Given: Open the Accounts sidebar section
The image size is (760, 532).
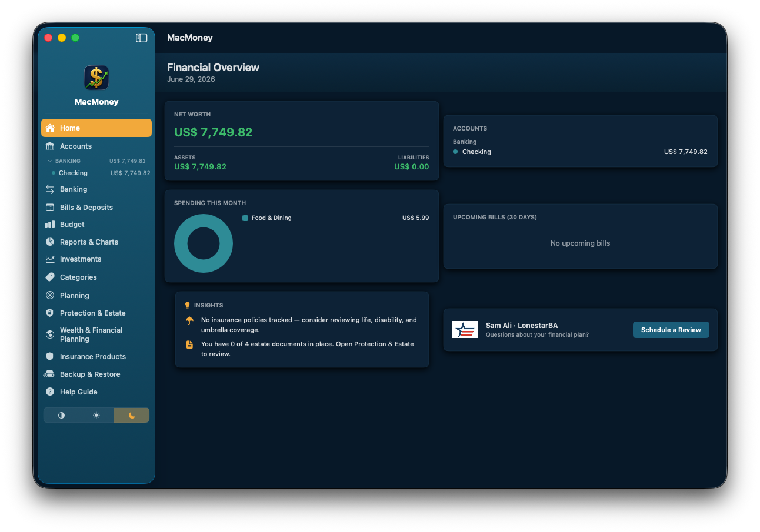Looking at the screenshot, I should coord(96,146).
